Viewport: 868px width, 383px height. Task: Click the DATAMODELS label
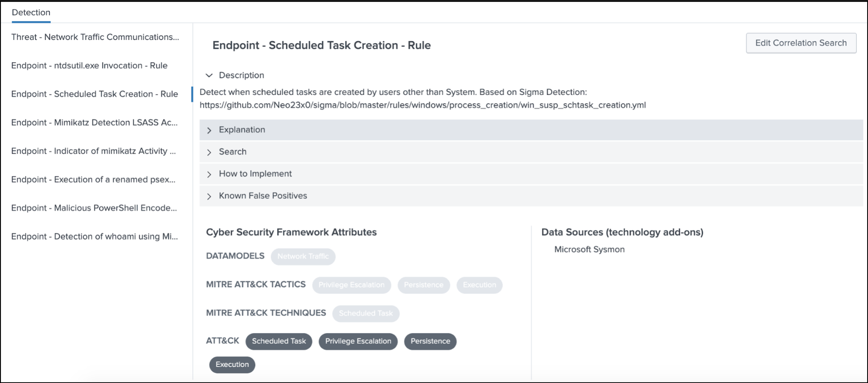point(235,256)
